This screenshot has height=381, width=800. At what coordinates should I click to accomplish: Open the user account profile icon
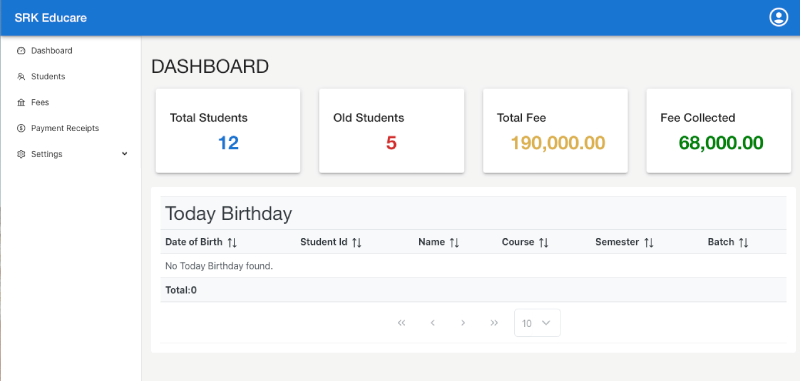(x=779, y=17)
